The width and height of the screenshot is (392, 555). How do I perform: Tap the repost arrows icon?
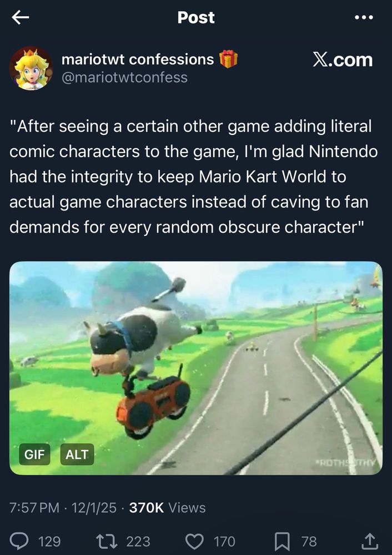click(x=108, y=541)
